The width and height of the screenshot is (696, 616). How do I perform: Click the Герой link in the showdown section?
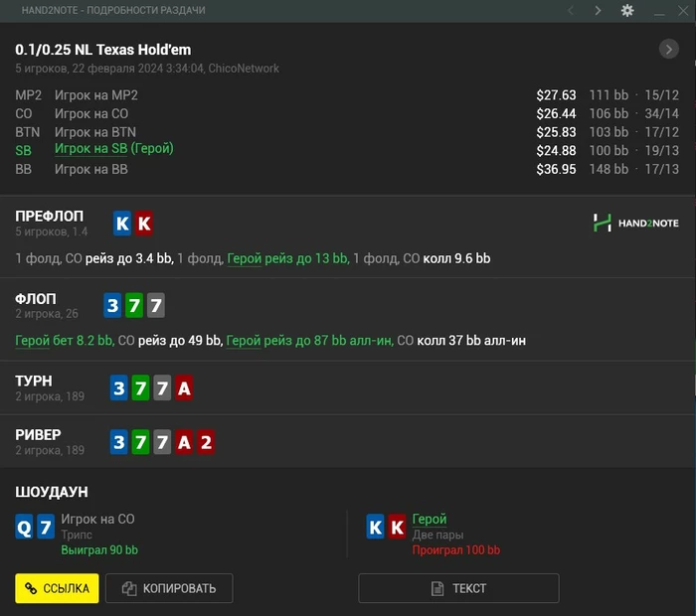(430, 519)
